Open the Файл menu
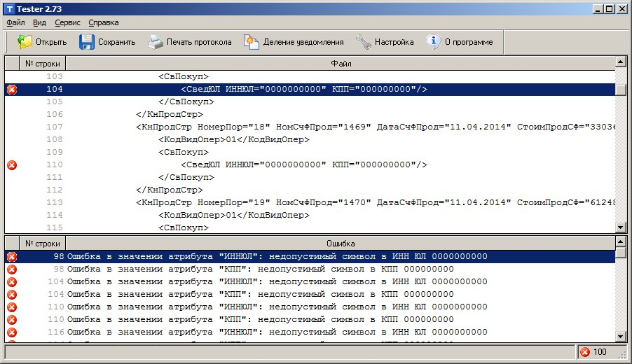Screen dimensions: 632x364 15,22
